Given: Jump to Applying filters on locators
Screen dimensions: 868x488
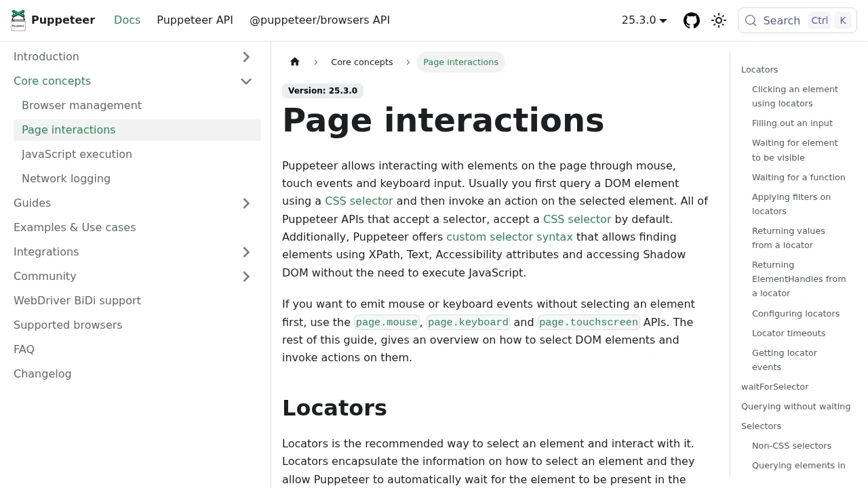Looking at the screenshot, I should 791,204.
